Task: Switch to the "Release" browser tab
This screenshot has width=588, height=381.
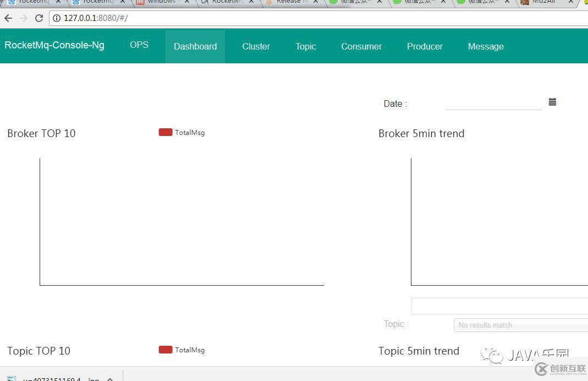Action: pos(291,2)
